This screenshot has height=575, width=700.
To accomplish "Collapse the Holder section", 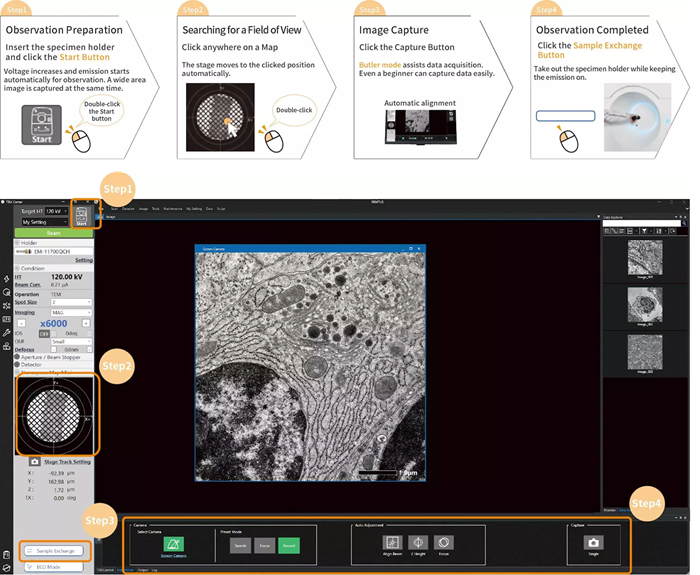I will pos(17,243).
